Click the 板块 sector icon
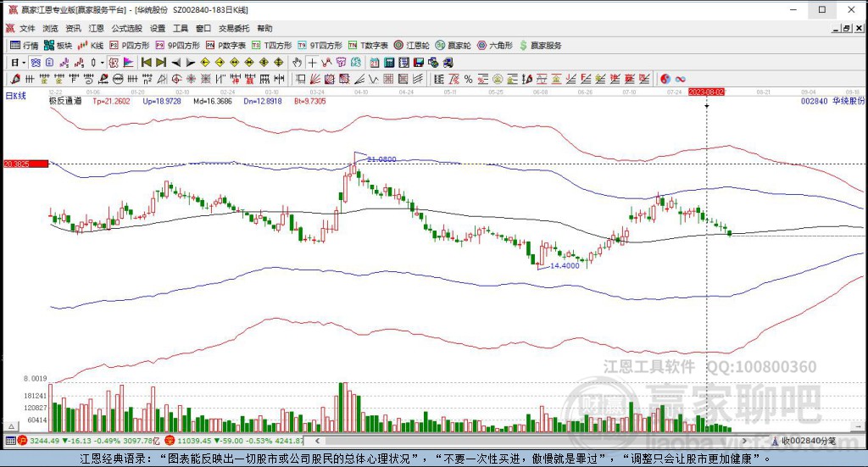 (58, 45)
